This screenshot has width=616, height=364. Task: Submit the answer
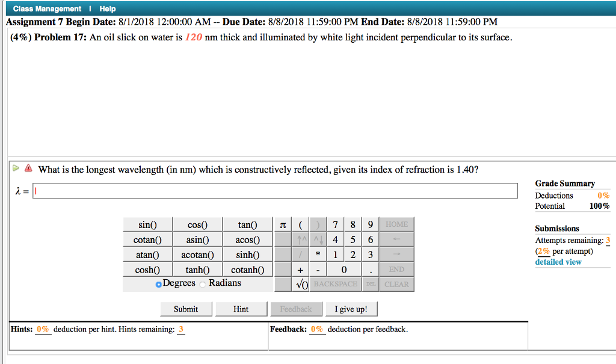186,309
